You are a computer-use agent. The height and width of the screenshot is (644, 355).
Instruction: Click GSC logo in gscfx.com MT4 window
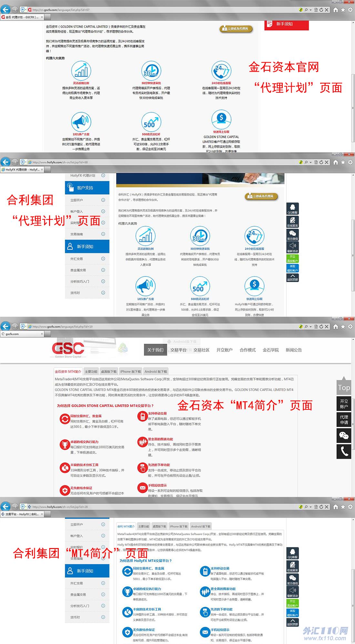68,349
